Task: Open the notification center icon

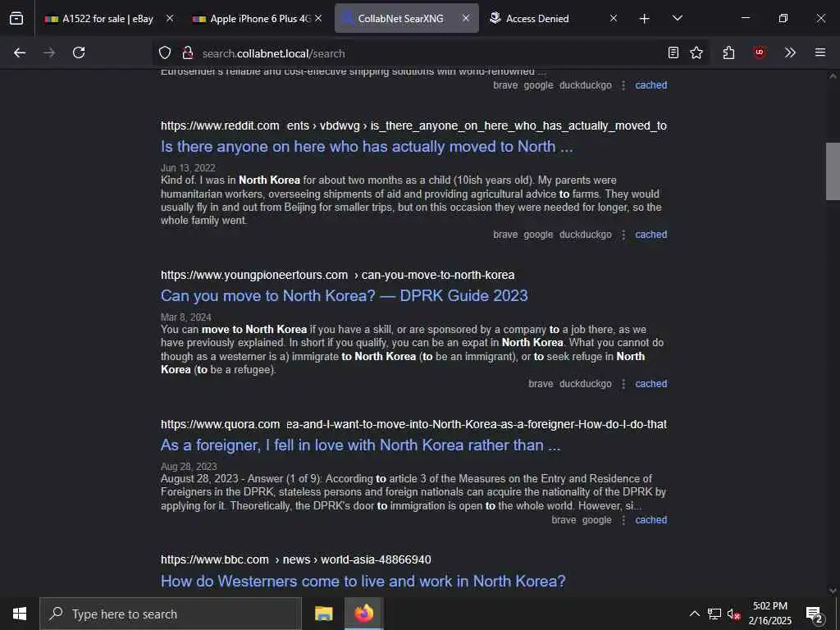Action: coord(815,614)
